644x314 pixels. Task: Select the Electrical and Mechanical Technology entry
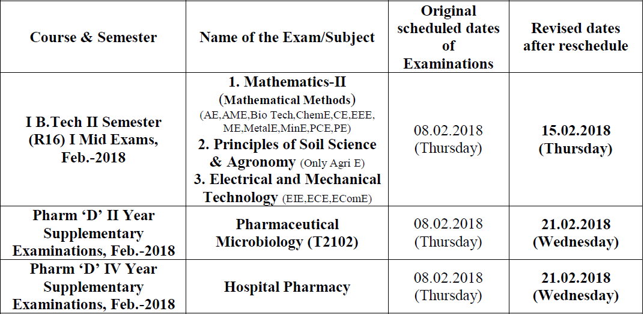point(292,188)
